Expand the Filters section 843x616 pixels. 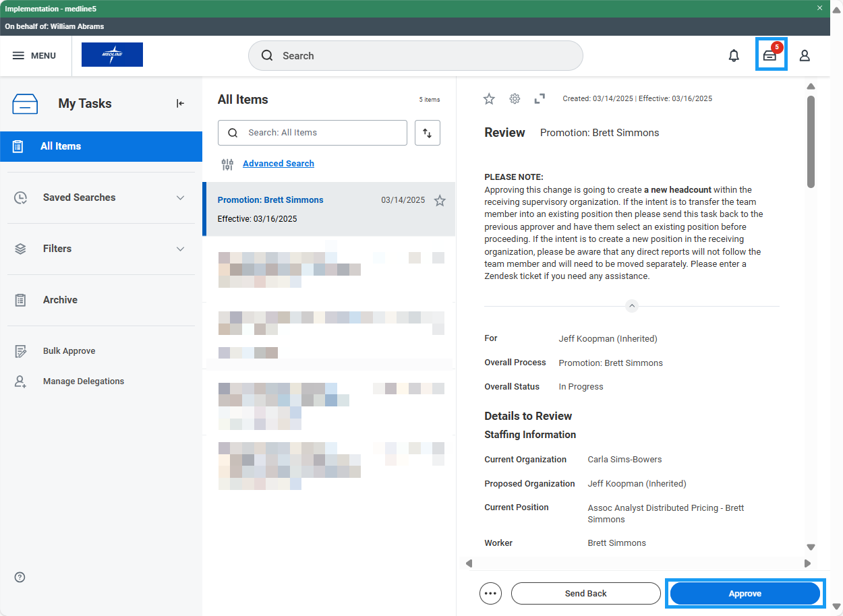pos(180,249)
